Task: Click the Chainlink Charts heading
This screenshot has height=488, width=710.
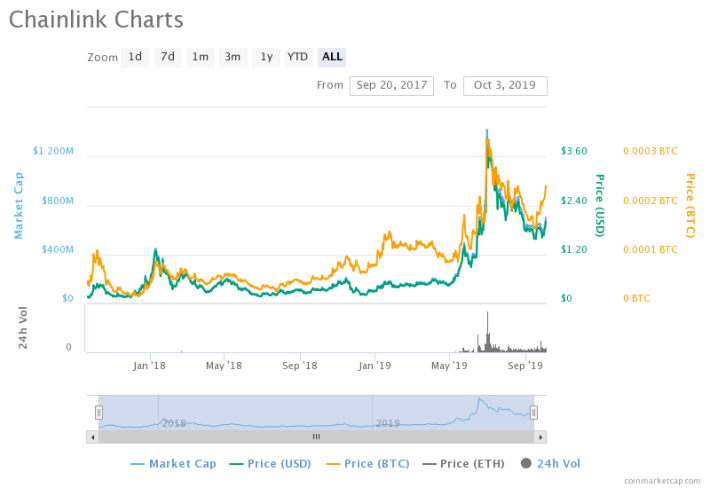Action: pos(96,20)
